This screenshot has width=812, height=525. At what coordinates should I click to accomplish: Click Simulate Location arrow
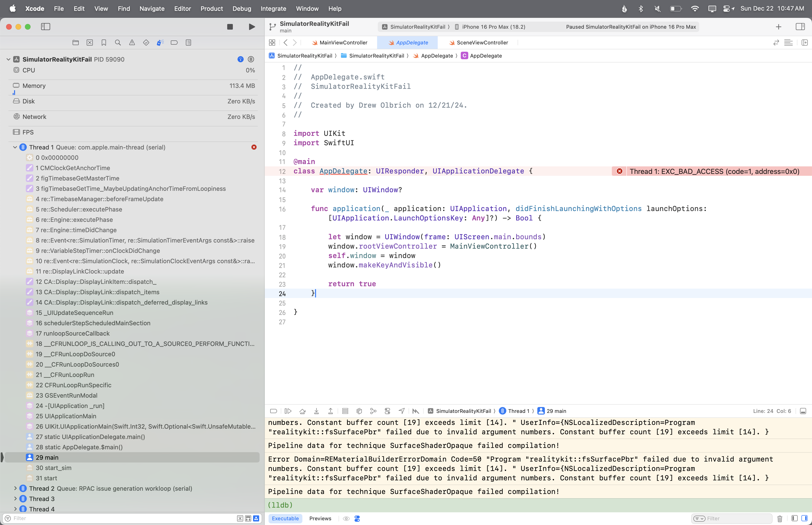point(402,411)
